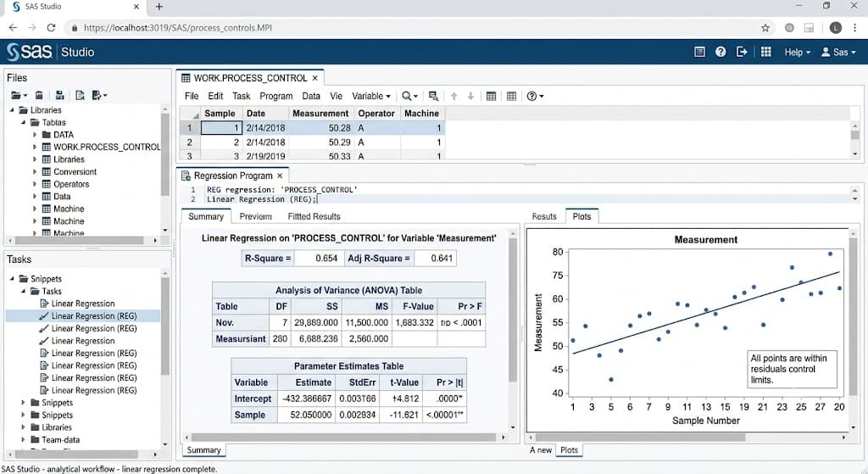Click the browser profile avatar L

click(x=835, y=28)
